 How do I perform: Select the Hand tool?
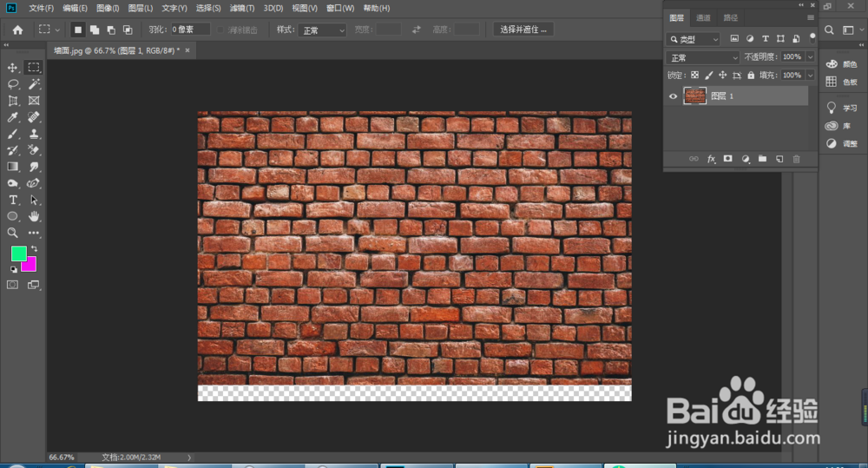click(x=34, y=216)
